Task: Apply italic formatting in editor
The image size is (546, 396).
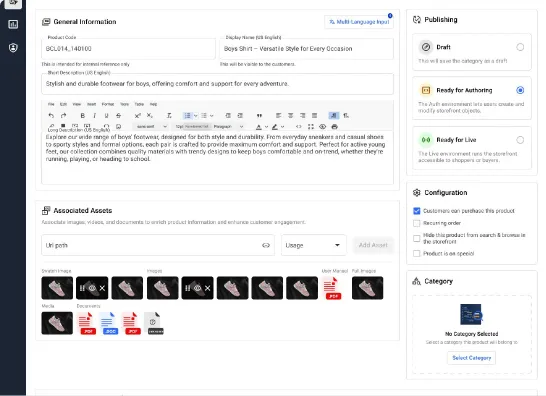Action: [94, 116]
